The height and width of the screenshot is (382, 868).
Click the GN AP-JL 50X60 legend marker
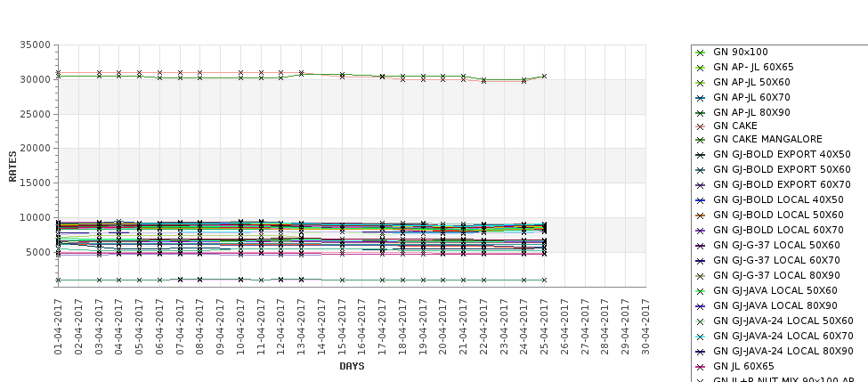(701, 83)
